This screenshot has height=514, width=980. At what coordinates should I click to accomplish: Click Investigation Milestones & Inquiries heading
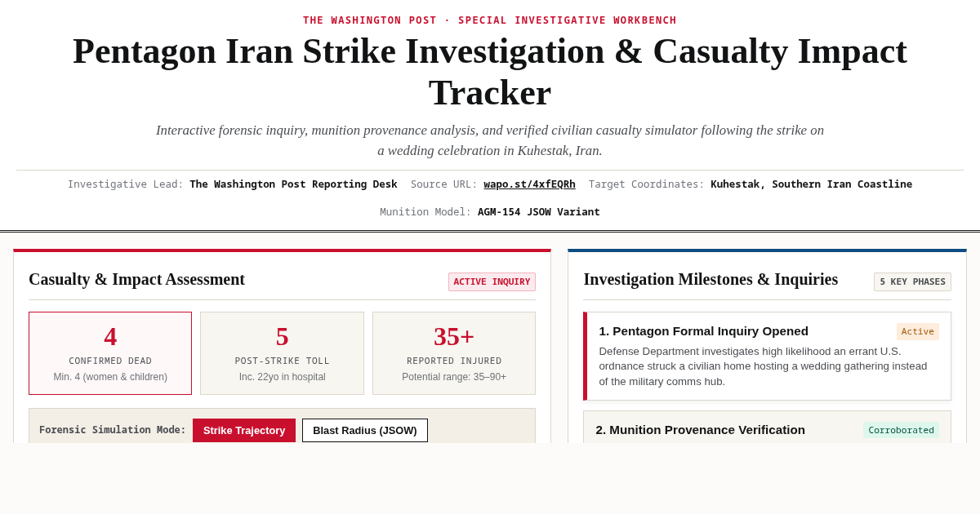710,279
